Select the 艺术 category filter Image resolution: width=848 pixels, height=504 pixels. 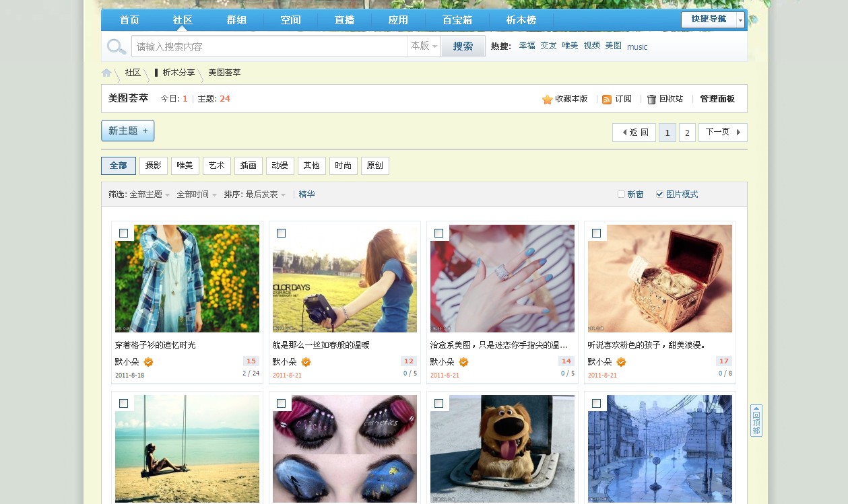(x=217, y=166)
